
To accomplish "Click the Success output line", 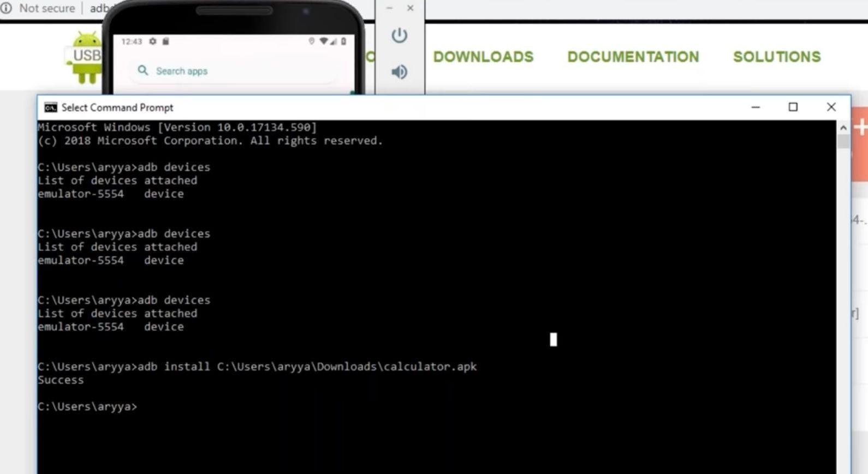I will point(61,380).
